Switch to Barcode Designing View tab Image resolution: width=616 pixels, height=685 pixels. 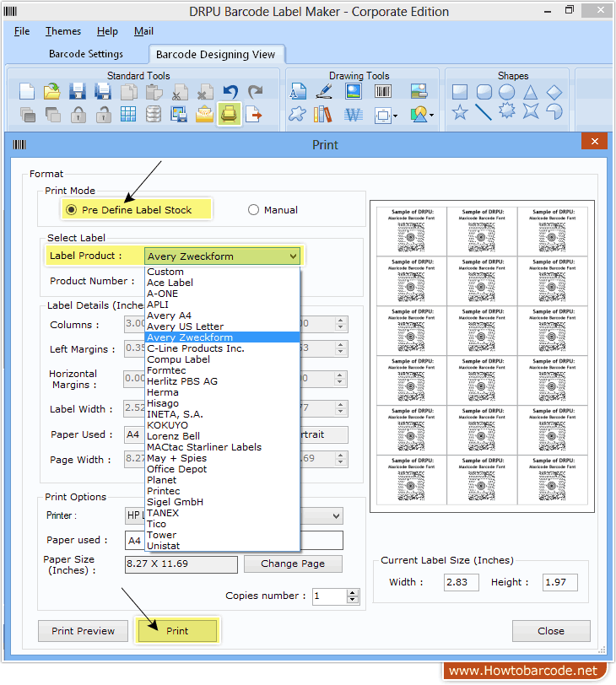216,55
